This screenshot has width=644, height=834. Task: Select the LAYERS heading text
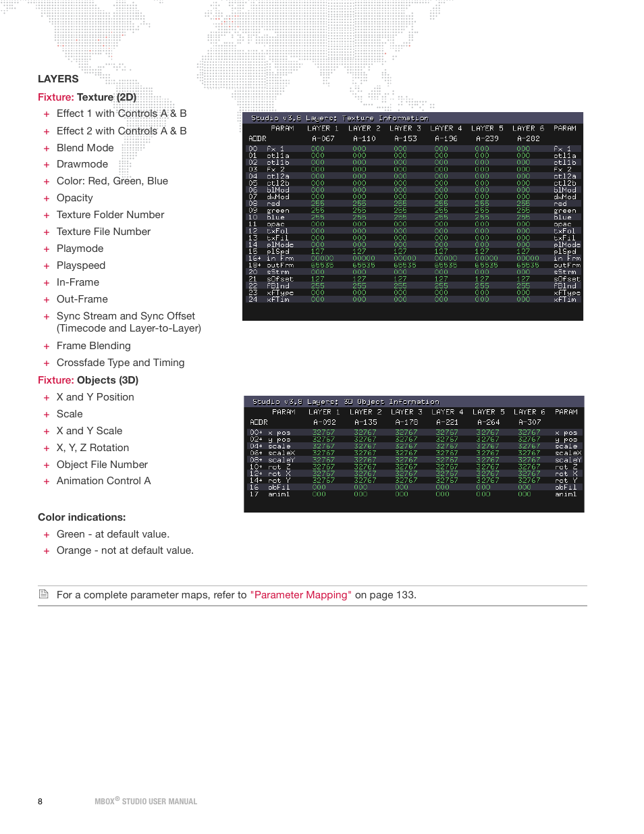(x=58, y=79)
